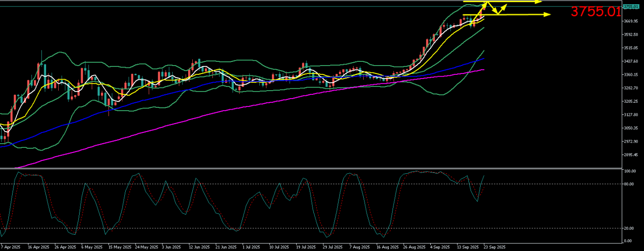Click the latest candlestick at chart's right edge
Viewport: 644px width, 251px height.
483,7
